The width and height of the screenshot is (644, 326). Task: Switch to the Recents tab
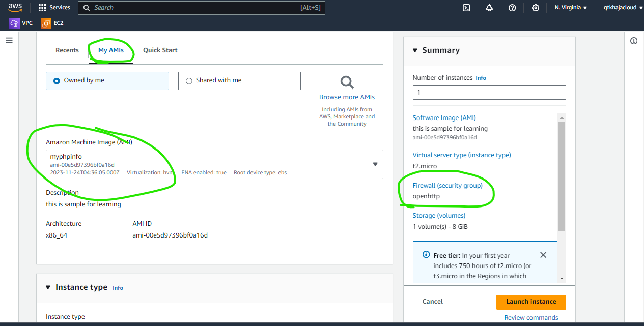pyautogui.click(x=67, y=50)
